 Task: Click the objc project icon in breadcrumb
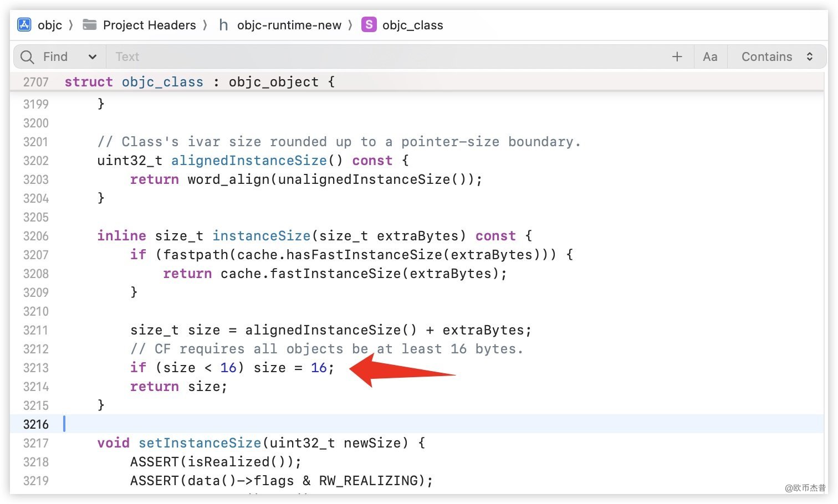click(24, 25)
